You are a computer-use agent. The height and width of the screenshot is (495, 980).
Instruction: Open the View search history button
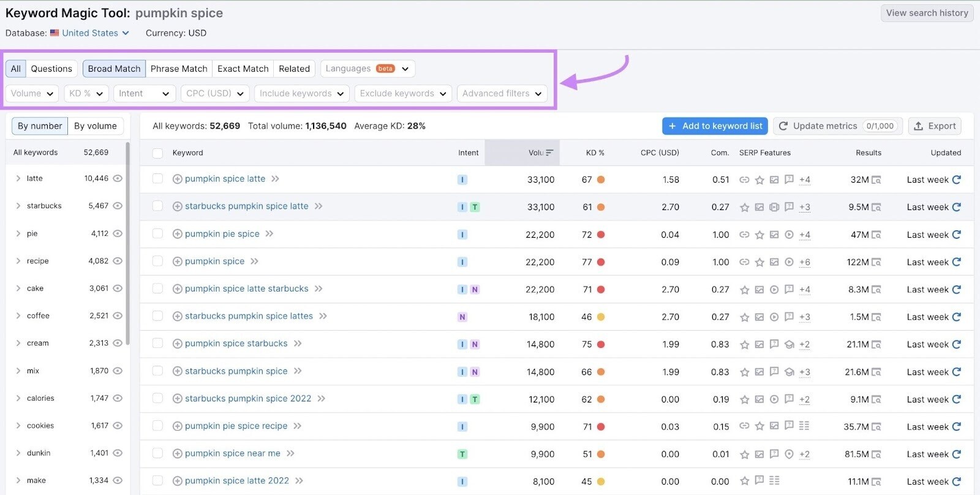[927, 13]
